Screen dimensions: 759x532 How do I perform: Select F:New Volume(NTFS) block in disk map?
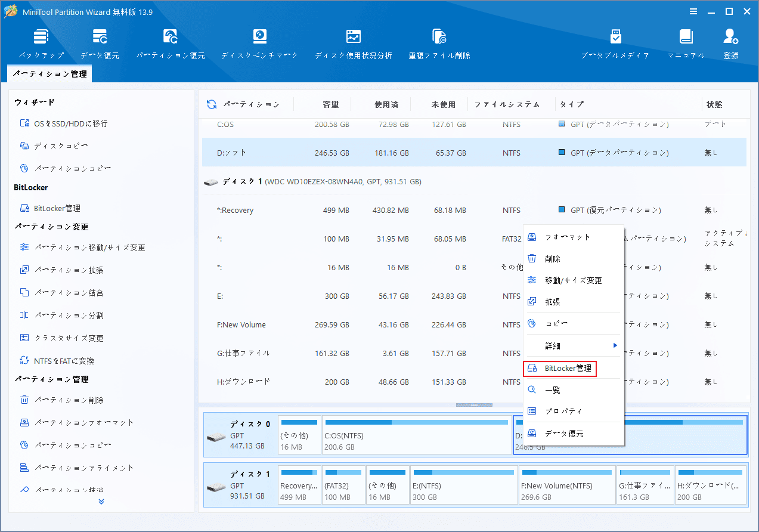(x=566, y=485)
